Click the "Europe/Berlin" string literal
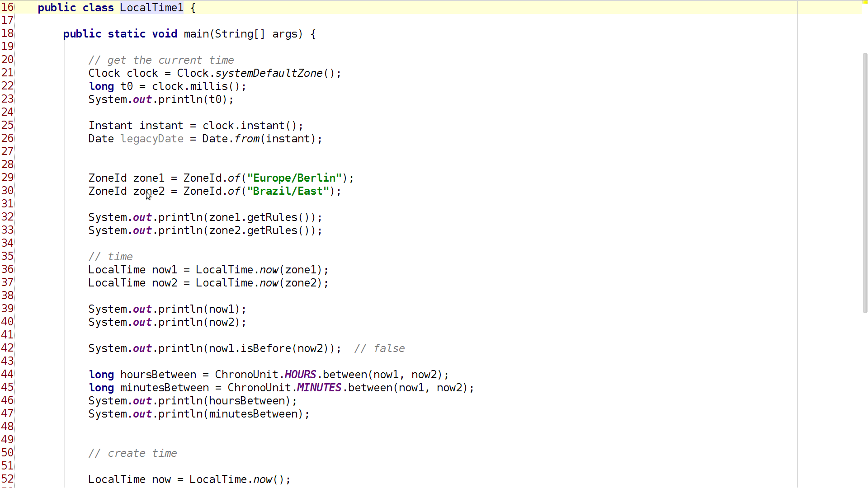This screenshot has width=868, height=488. pyautogui.click(x=294, y=178)
